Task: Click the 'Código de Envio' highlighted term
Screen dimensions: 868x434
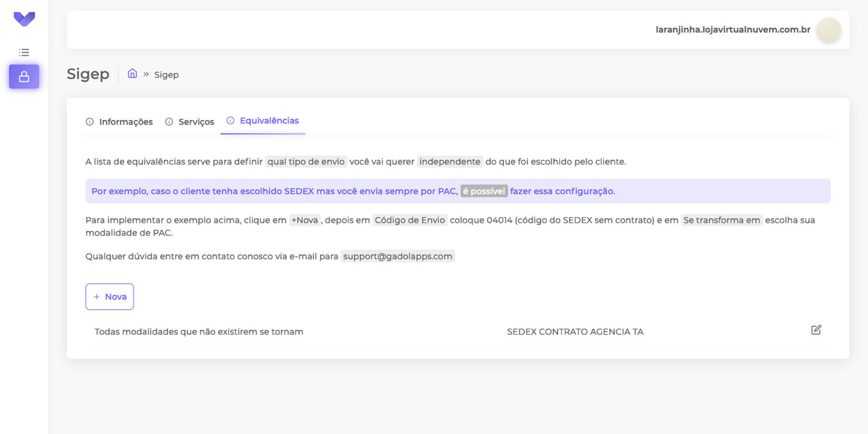Action: [410, 220]
